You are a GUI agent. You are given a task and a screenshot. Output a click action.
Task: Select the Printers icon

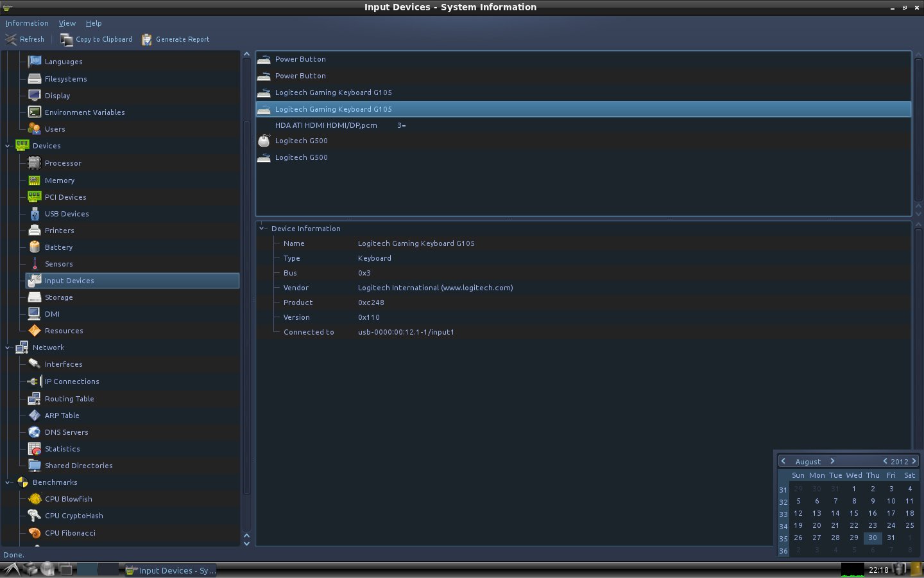coord(35,231)
